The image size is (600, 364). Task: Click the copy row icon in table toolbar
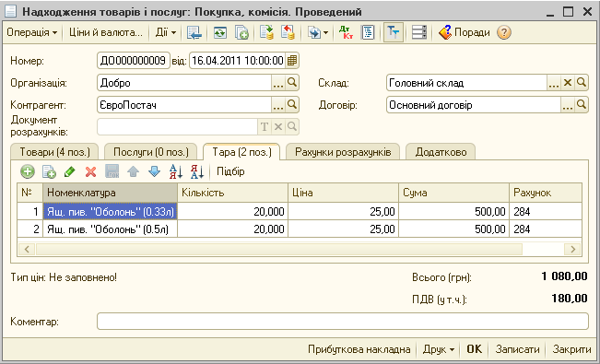(49, 171)
